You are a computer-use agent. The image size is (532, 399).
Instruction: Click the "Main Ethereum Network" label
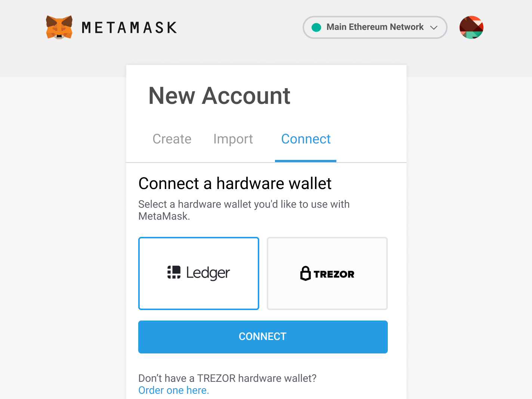375,27
